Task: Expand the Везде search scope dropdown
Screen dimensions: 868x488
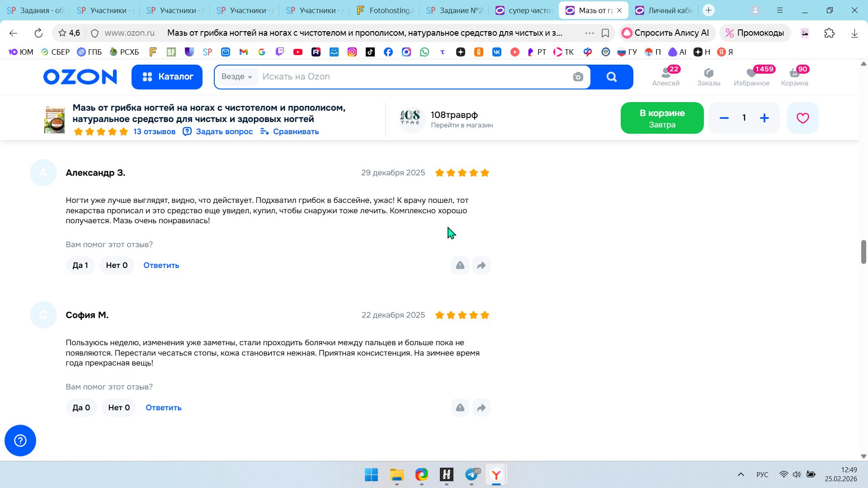Action: (x=237, y=77)
